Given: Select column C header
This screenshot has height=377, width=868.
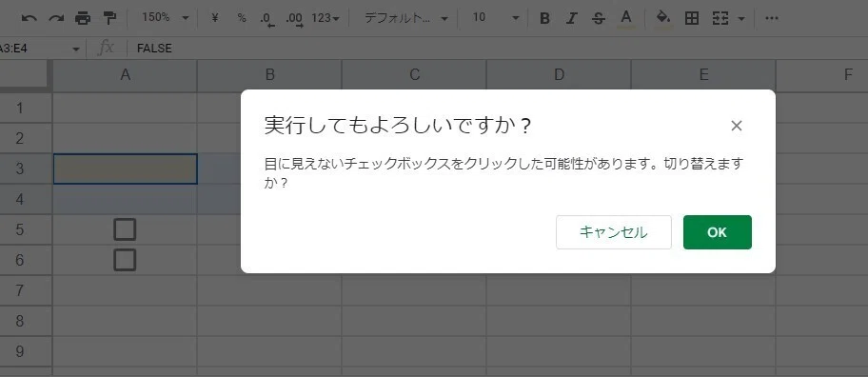Looking at the screenshot, I should tap(415, 75).
